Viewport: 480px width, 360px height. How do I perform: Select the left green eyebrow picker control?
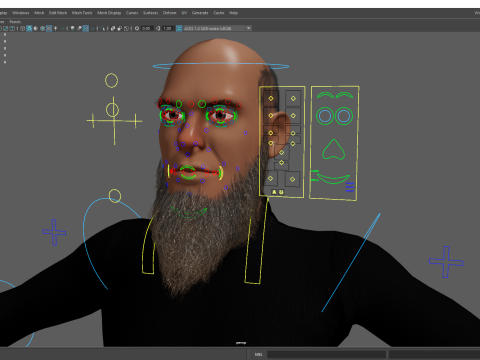pyautogui.click(x=325, y=95)
